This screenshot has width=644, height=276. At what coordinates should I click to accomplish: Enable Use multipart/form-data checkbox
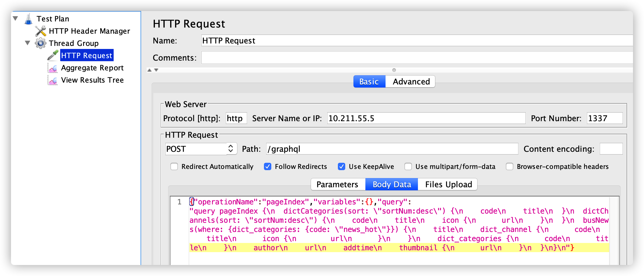click(x=408, y=166)
